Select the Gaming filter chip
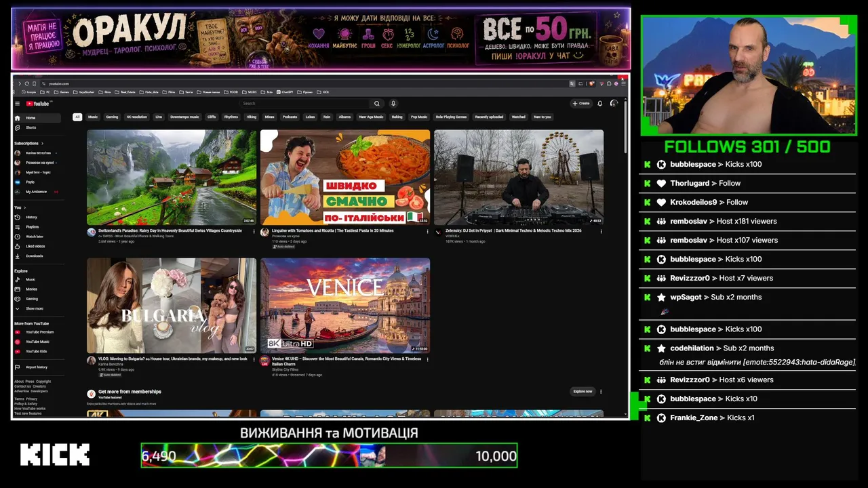Image resolution: width=868 pixels, height=488 pixels. [x=112, y=117]
